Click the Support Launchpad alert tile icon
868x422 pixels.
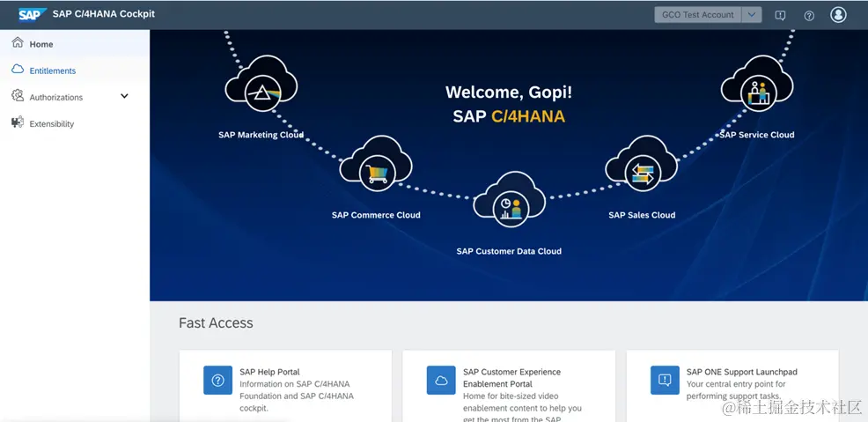665,380
